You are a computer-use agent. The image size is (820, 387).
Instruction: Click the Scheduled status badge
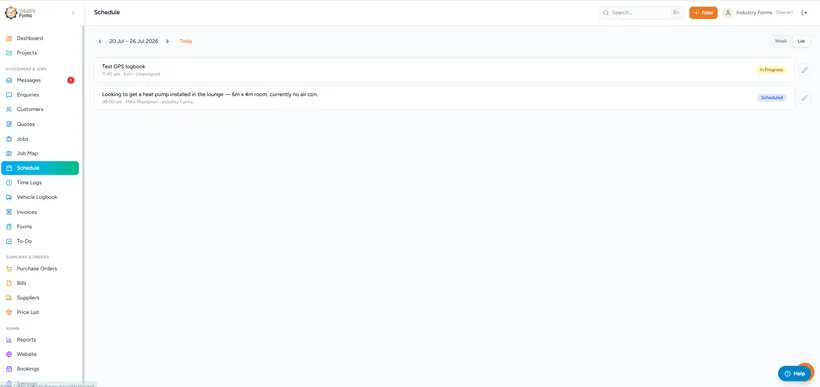(771, 98)
